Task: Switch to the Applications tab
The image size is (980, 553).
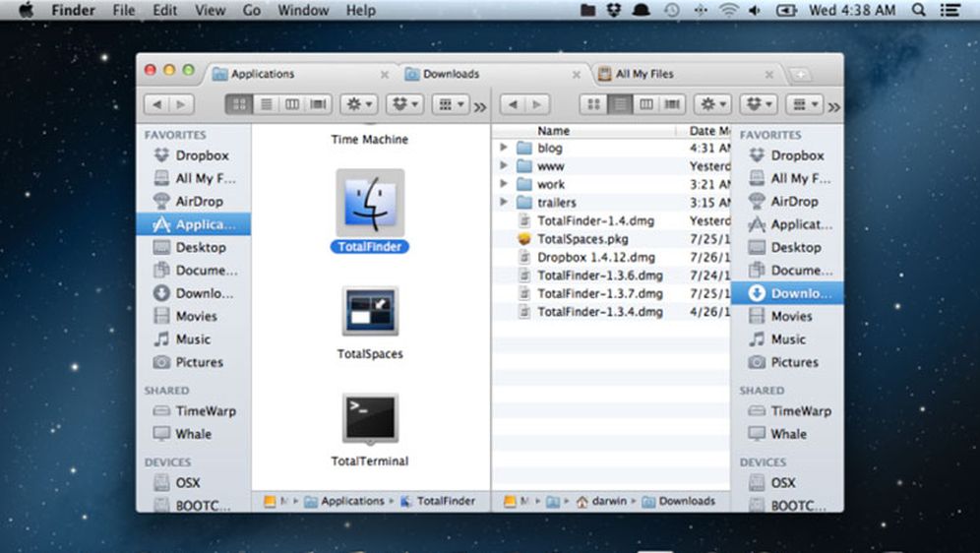Action: 299,74
